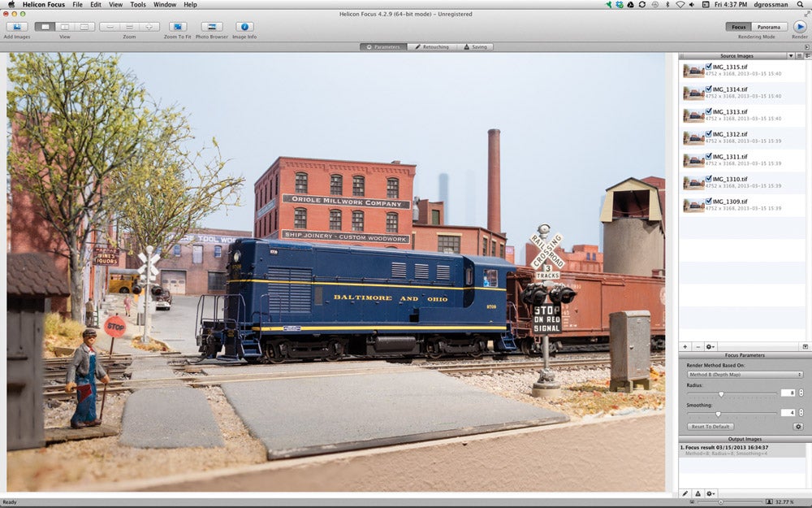Viewport: 812px width, 508px height.
Task: Show Image Info
Action: pyautogui.click(x=244, y=27)
